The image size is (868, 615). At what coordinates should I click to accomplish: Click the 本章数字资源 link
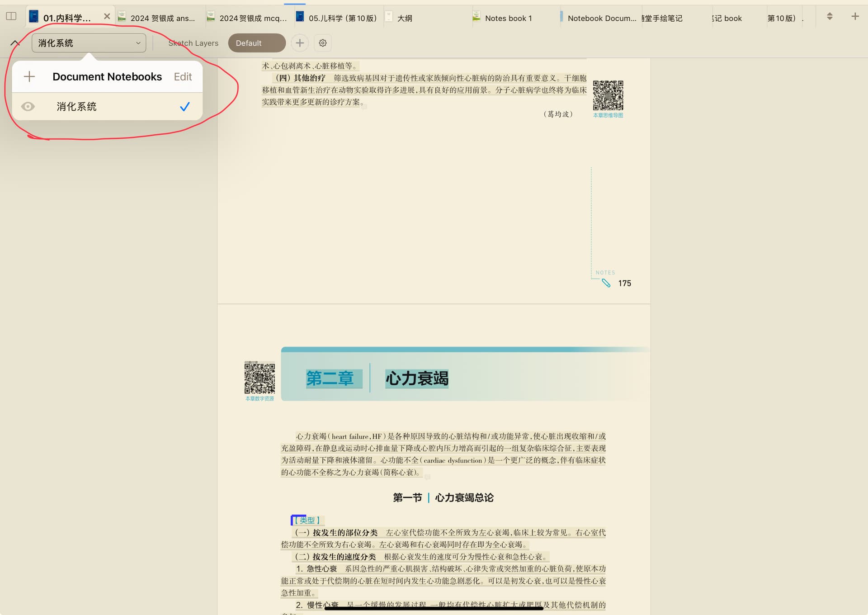(x=259, y=399)
